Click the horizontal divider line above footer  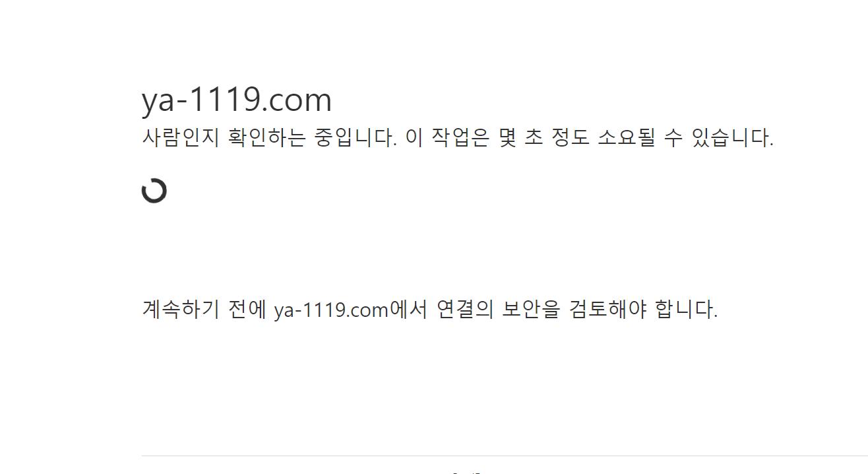tap(505, 456)
